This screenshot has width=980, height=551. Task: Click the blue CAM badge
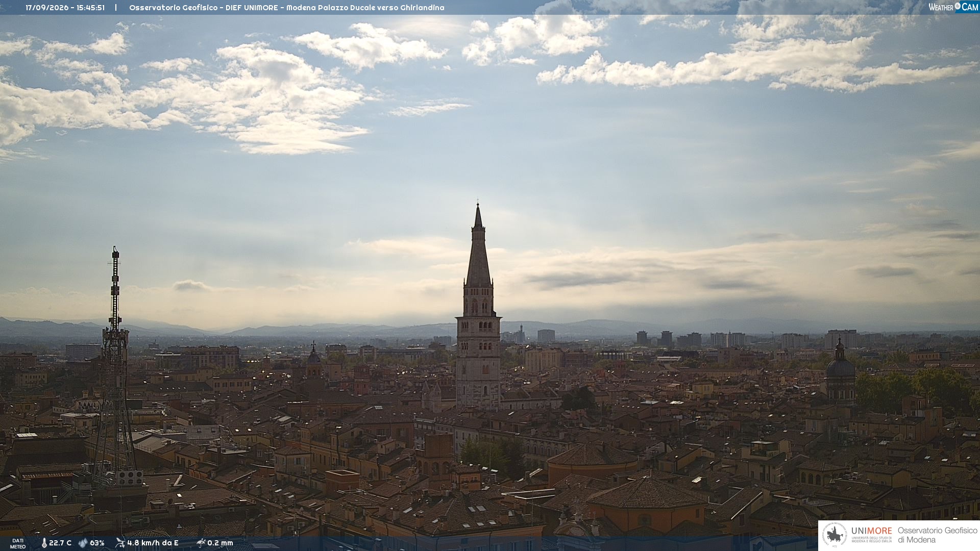click(970, 7)
